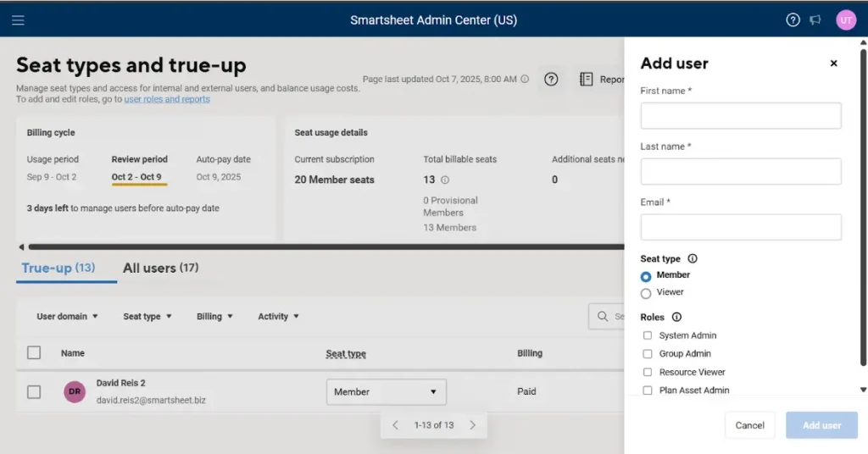Enable the Group Admin role

pyautogui.click(x=648, y=354)
